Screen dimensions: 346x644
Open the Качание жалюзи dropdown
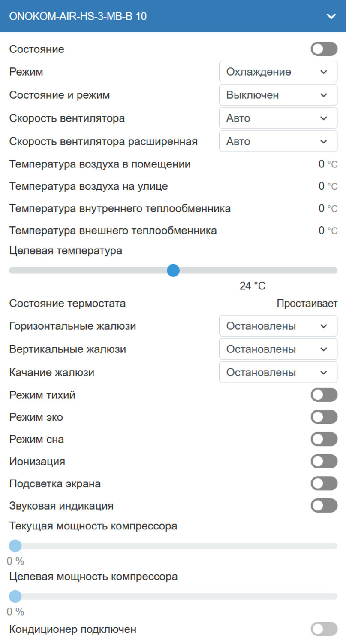pos(278,372)
